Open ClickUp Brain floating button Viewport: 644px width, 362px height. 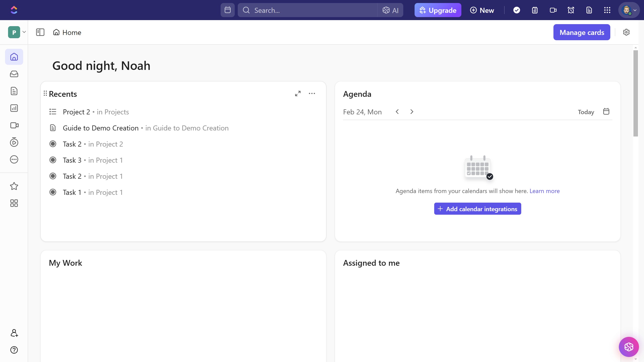629,347
